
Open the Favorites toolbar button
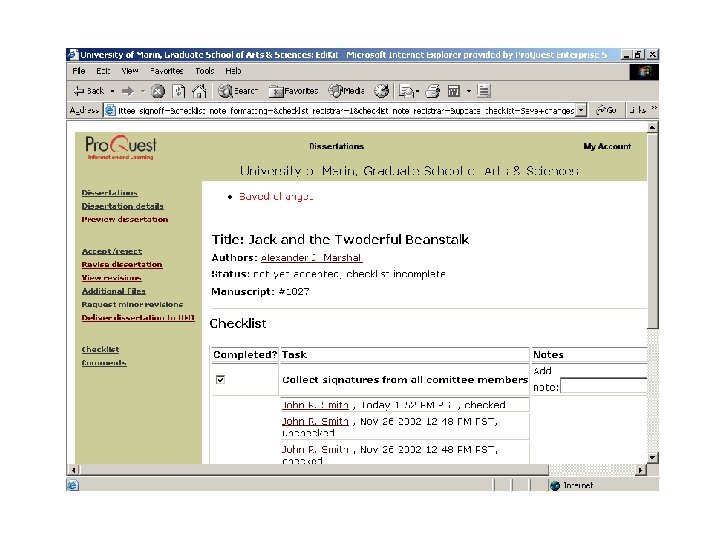coord(293,91)
